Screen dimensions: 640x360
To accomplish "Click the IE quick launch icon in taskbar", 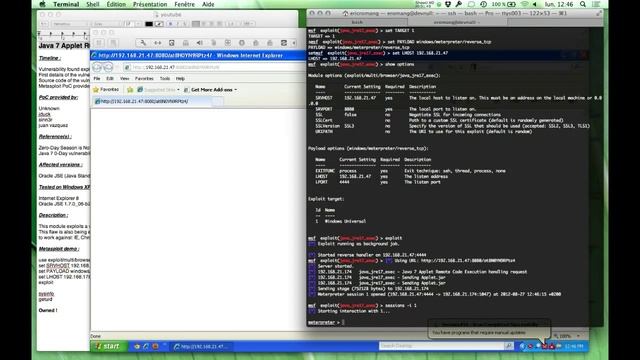I will (146, 347).
